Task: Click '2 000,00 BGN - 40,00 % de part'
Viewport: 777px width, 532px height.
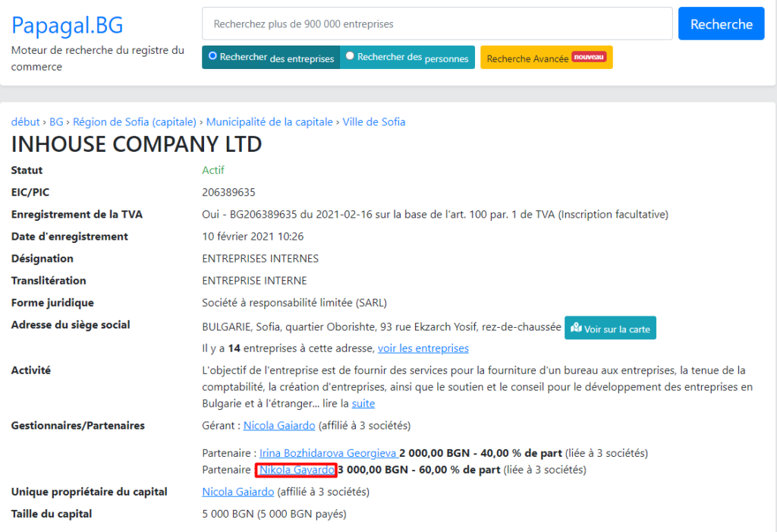Action: click(x=480, y=453)
